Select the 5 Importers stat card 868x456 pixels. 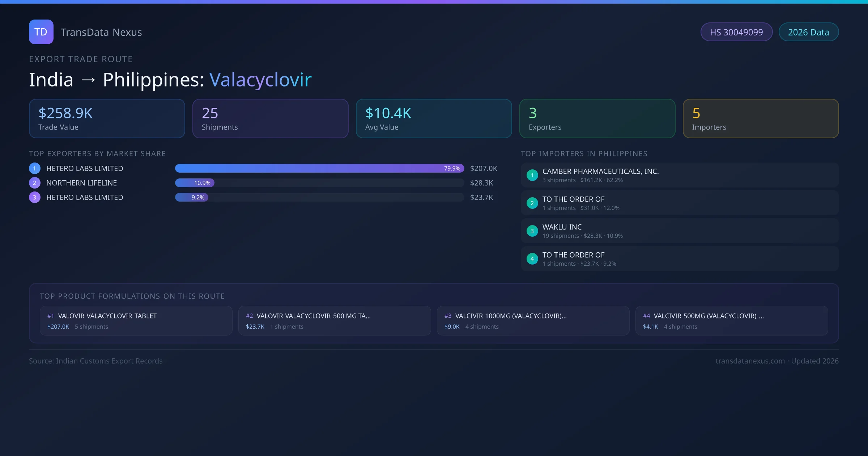pyautogui.click(x=761, y=119)
